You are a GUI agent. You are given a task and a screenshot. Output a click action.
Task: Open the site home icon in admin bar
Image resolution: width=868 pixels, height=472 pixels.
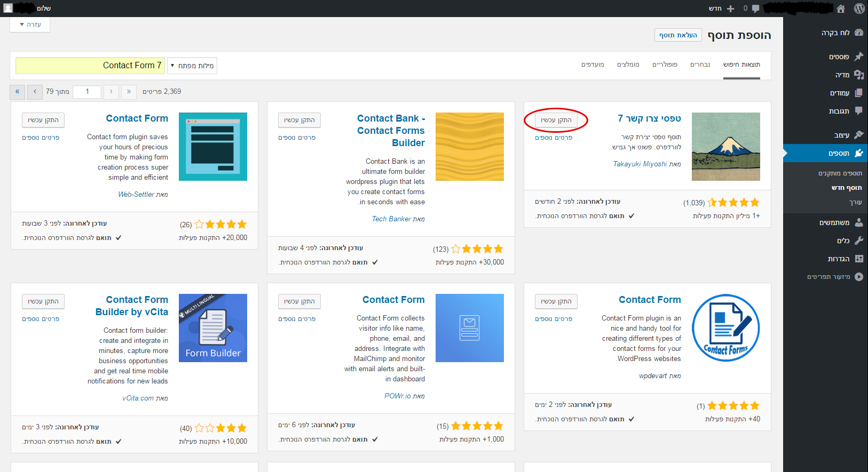coord(841,9)
